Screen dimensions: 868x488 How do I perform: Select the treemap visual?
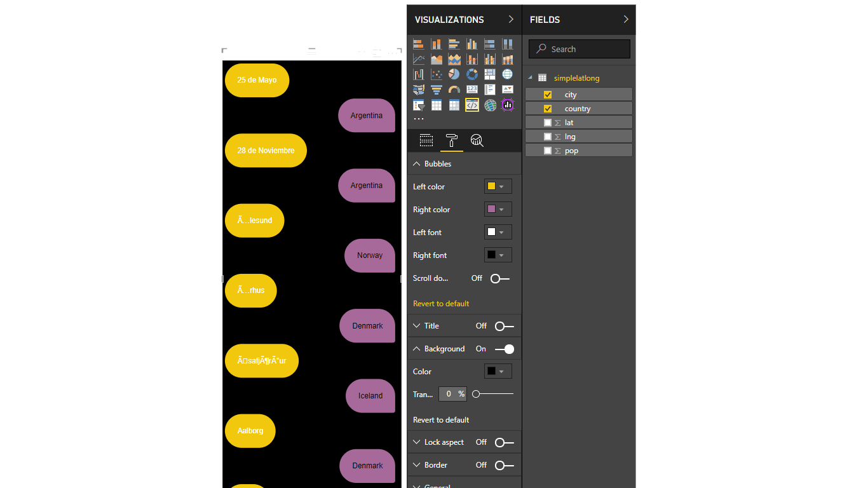490,74
